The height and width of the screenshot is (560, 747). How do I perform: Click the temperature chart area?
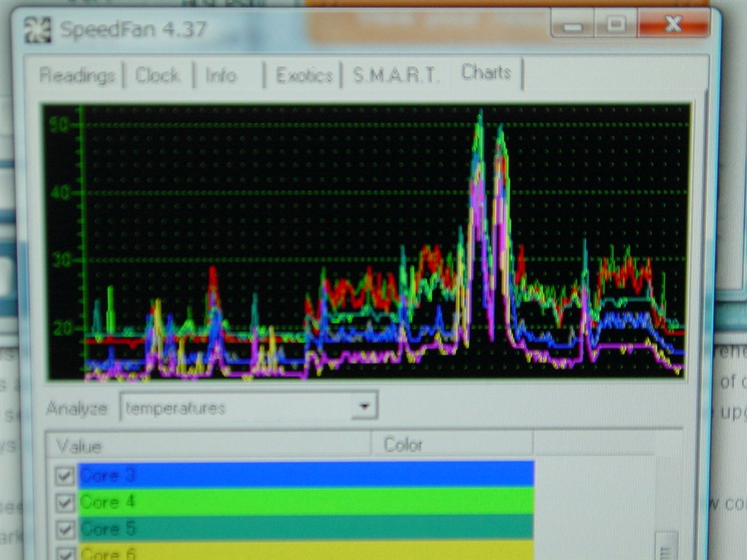368,242
